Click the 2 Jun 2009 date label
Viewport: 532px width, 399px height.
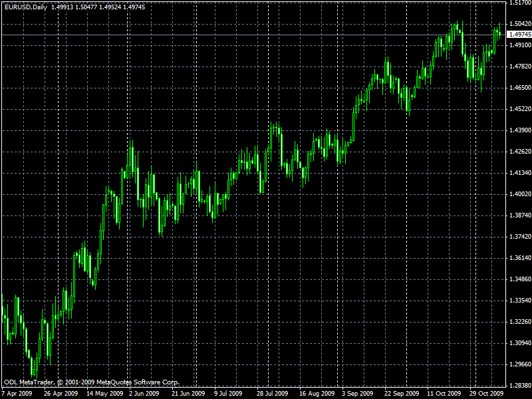[144, 394]
